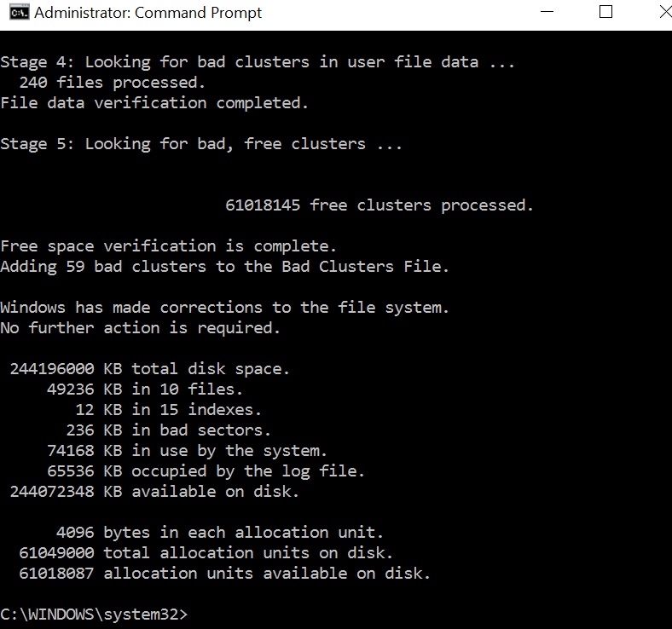Close the Command Prompt window

[665, 12]
